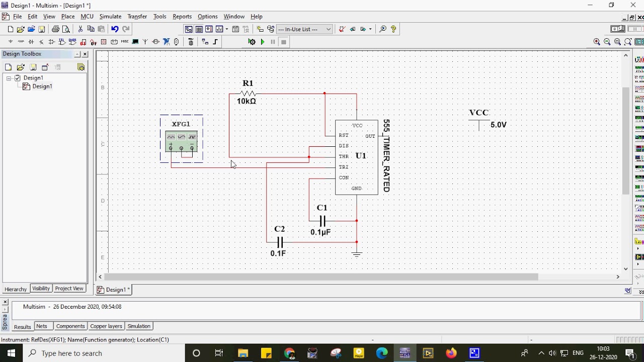644x362 pixels.
Task: Click the Save icon in main toolbar
Action: tap(42, 29)
